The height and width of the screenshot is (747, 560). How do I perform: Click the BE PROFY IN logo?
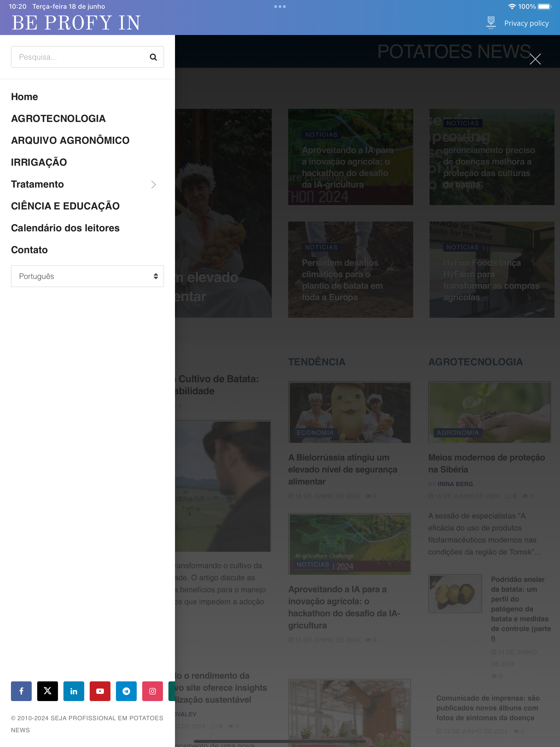coord(76,23)
